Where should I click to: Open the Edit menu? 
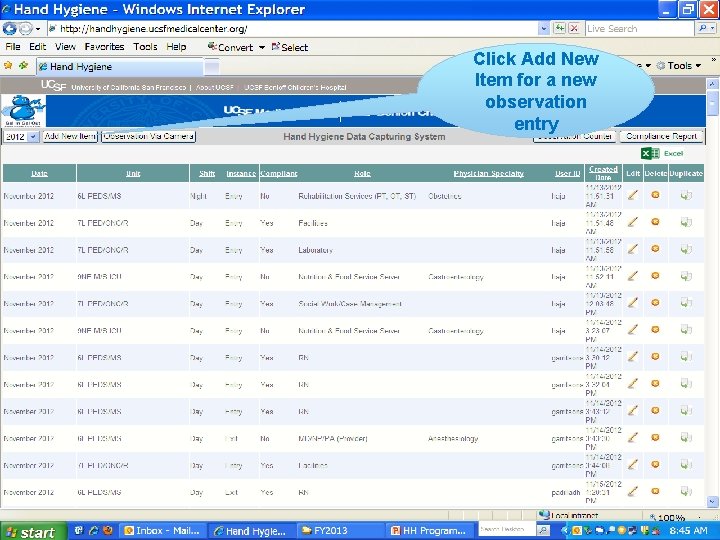pyautogui.click(x=37, y=47)
